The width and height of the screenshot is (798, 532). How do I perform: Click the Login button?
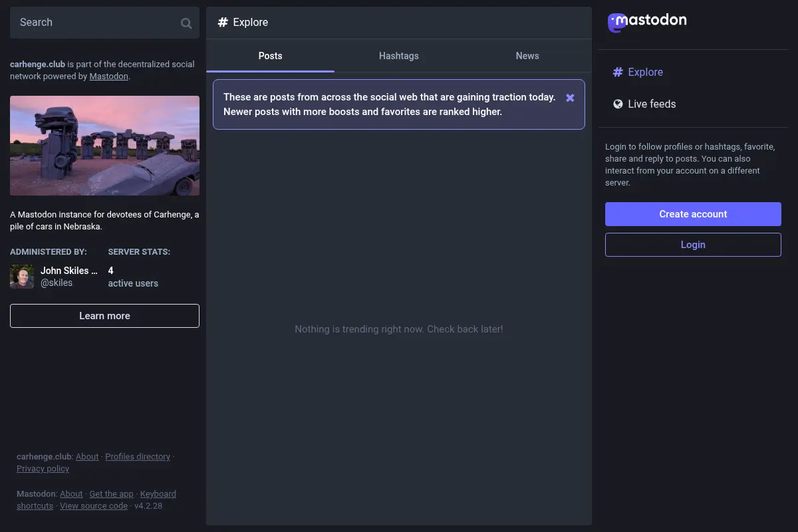pos(693,245)
